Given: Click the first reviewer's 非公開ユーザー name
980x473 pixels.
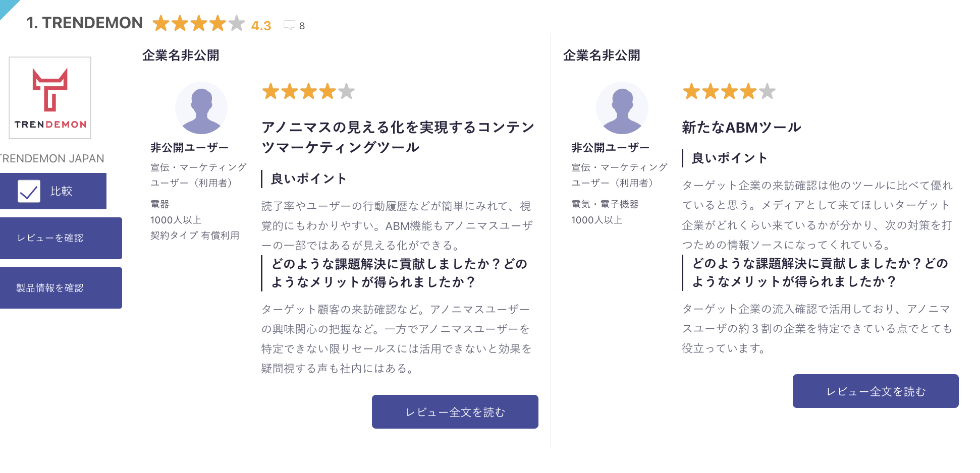Looking at the screenshot, I should 190,148.
